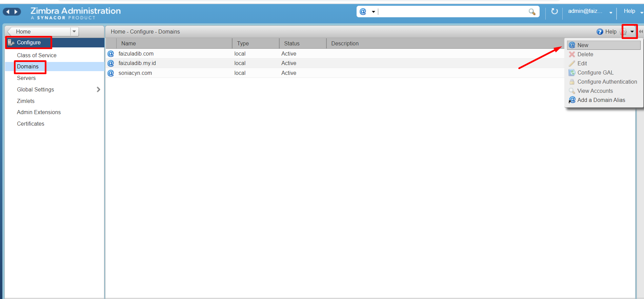Expand Global Settings submenu chevron
The image size is (644, 299).
coord(98,89)
